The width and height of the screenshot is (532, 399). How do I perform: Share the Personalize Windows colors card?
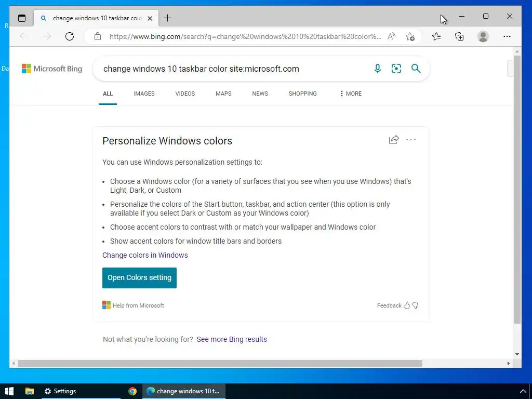tap(394, 139)
